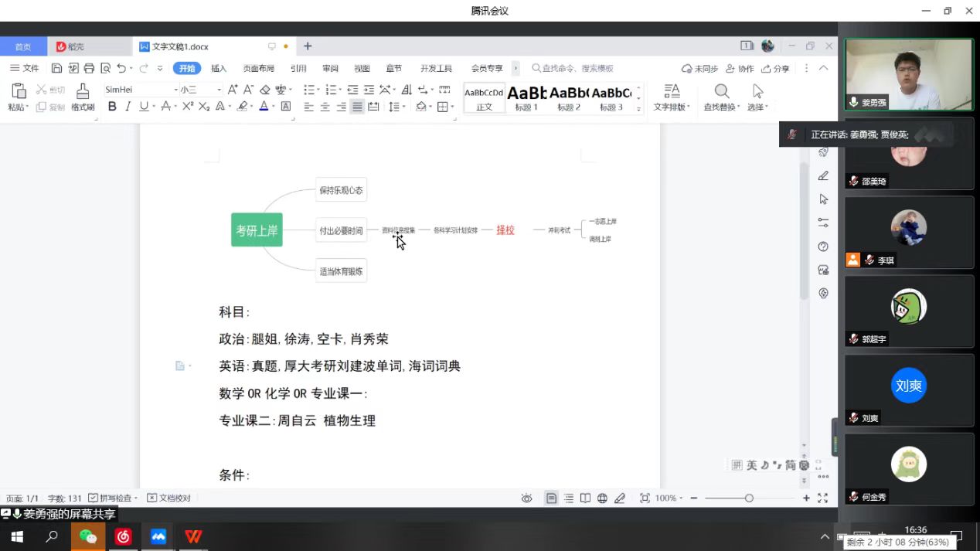
Task: Open WeChat from the taskbar
Action: coord(88,536)
